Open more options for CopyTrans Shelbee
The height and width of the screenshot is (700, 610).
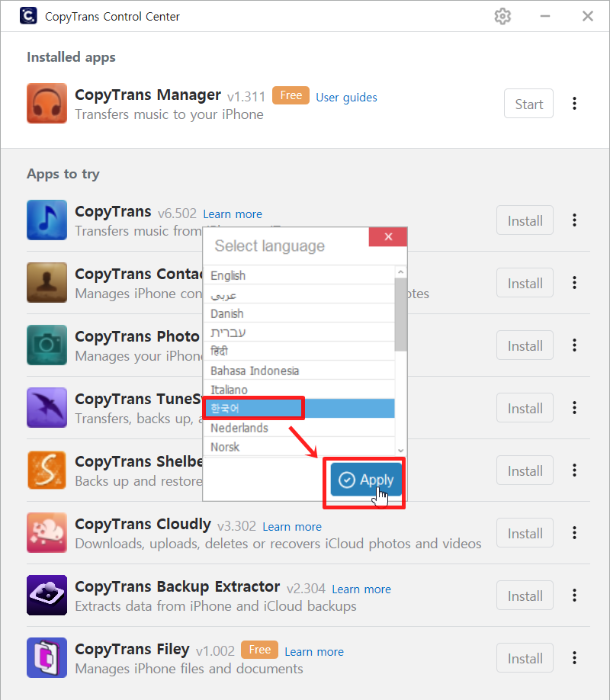click(575, 470)
